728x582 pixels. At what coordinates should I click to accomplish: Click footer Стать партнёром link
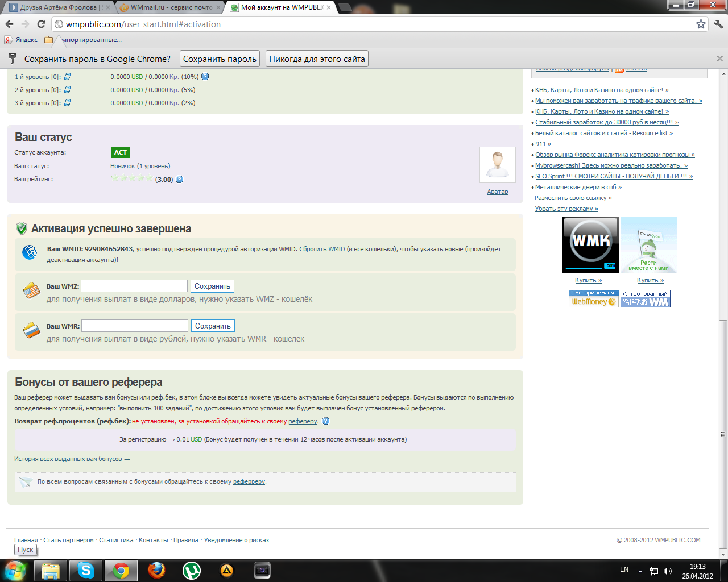click(x=68, y=540)
